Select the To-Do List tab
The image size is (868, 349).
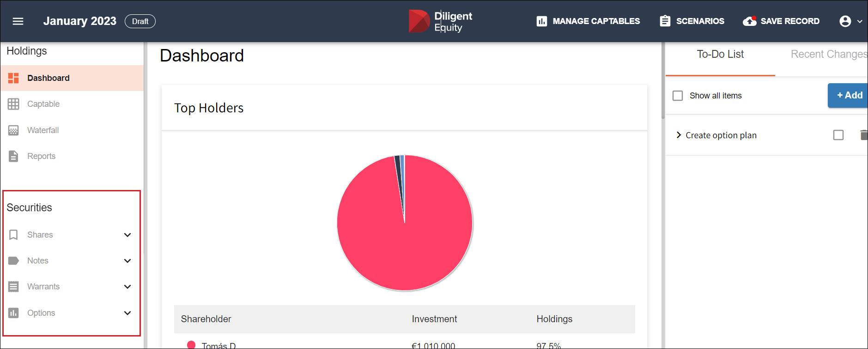[x=720, y=55]
